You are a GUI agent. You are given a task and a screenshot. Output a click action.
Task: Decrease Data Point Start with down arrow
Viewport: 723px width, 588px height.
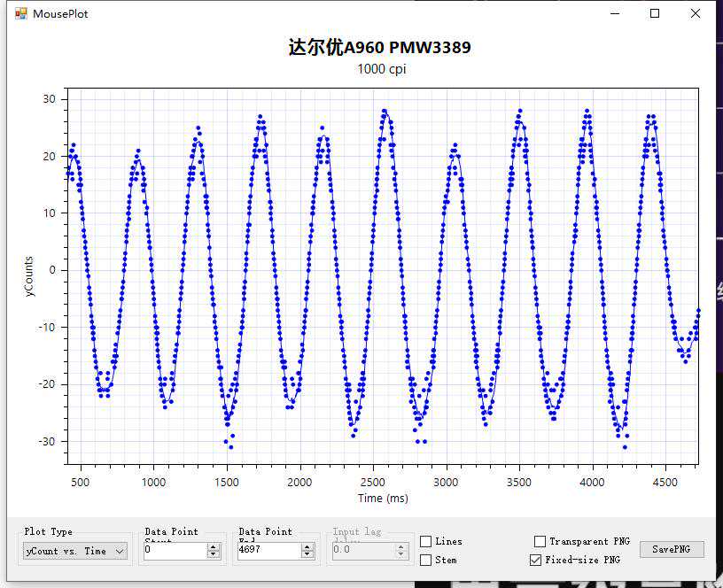click(214, 555)
